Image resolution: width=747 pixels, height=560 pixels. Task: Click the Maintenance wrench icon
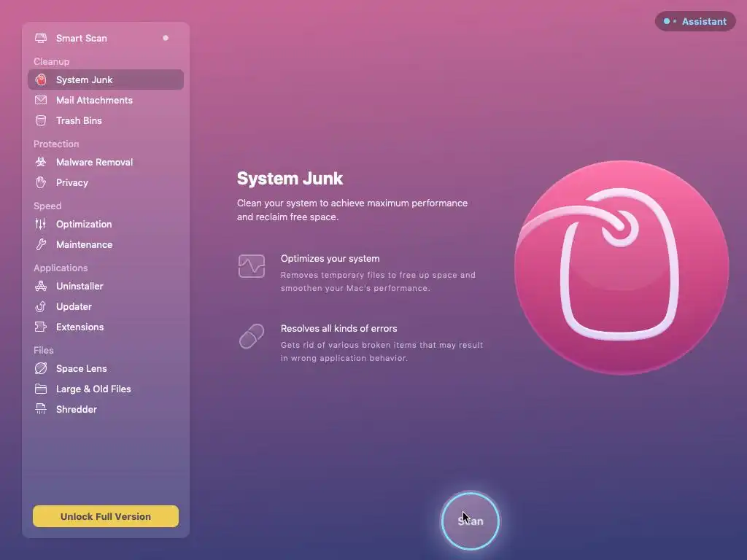click(41, 244)
